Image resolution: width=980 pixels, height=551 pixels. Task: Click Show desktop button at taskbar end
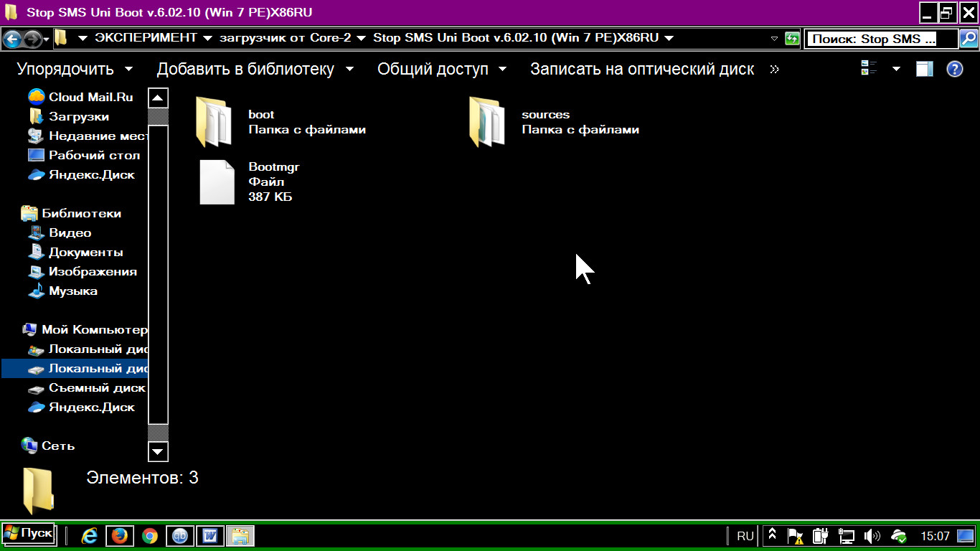(x=966, y=536)
